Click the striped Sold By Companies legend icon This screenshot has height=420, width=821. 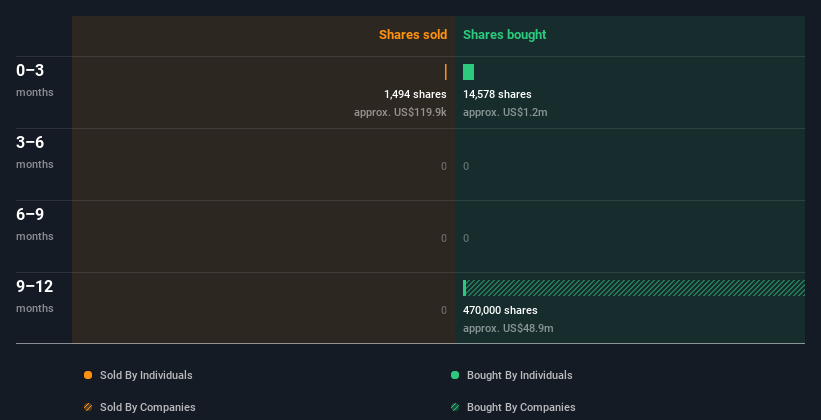coord(88,407)
